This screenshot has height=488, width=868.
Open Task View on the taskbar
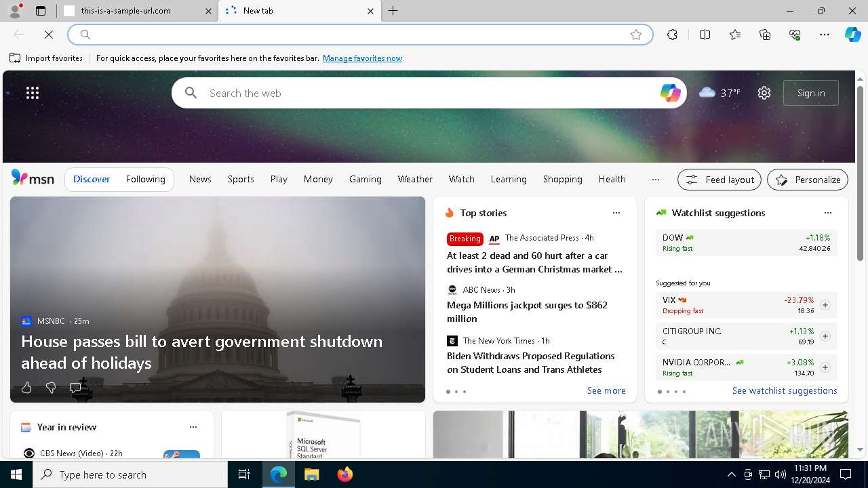[244, 474]
